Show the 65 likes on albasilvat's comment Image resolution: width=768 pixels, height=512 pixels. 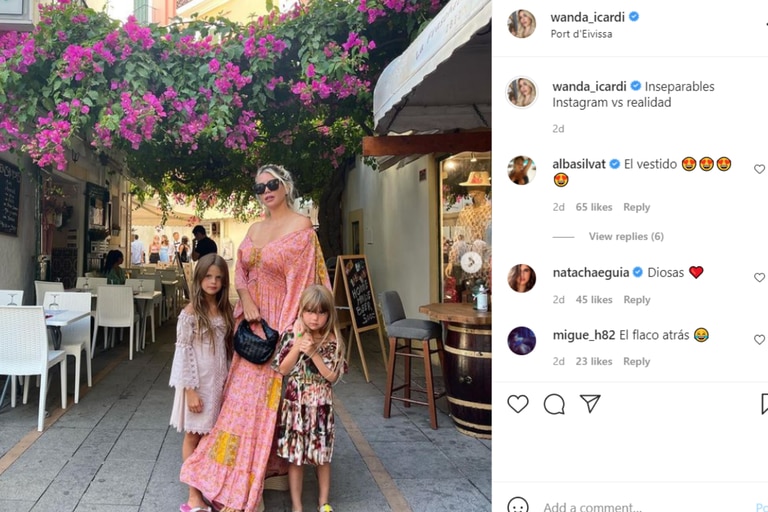click(x=594, y=207)
